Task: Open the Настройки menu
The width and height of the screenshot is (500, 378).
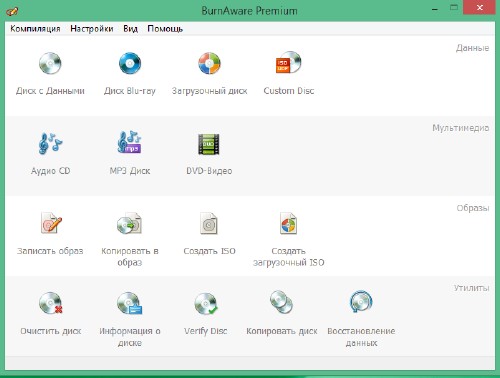Action: 92,29
